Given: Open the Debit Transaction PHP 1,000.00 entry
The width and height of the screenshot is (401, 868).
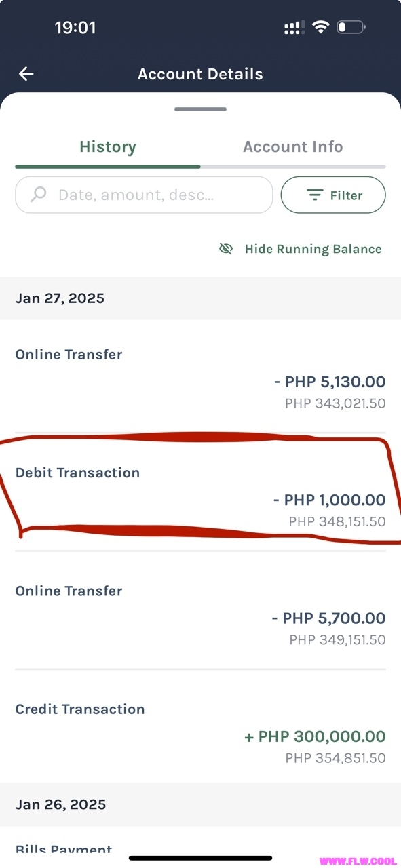Looking at the screenshot, I should click(x=200, y=492).
